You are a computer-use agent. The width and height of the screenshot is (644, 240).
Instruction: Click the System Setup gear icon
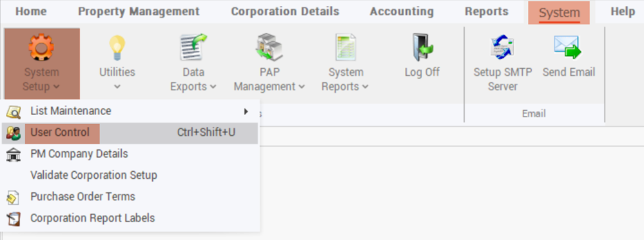[x=41, y=47]
